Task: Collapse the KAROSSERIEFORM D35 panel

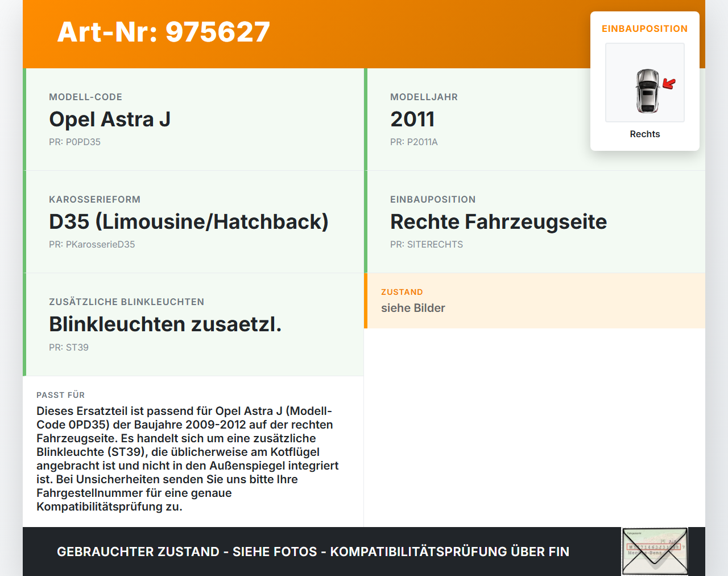Action: [x=189, y=221]
